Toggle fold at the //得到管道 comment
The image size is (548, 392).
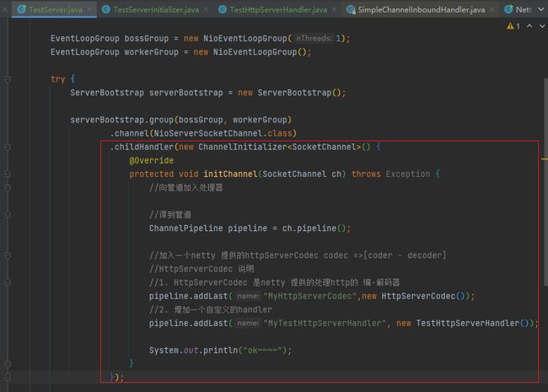(8, 214)
